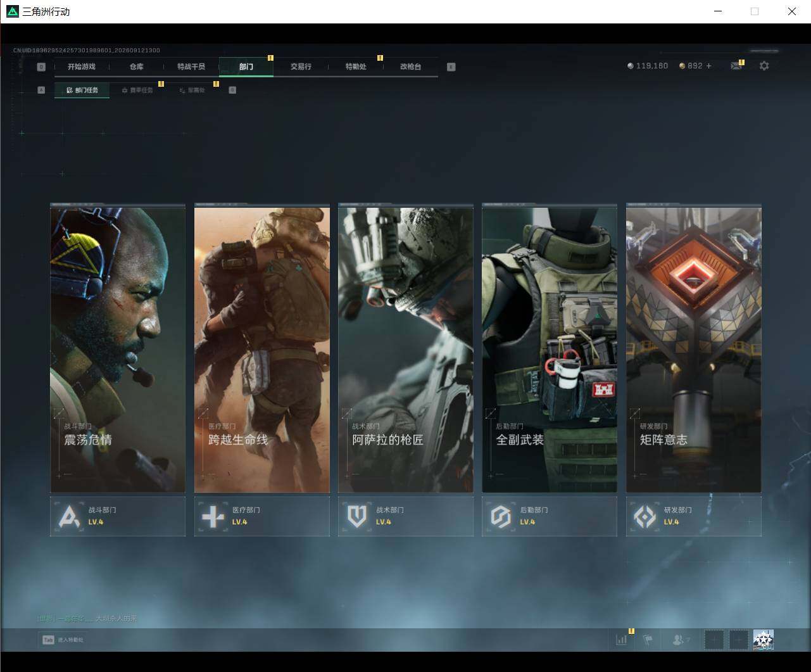Switch to the 赛季任务 sub-tab

pos(137,90)
